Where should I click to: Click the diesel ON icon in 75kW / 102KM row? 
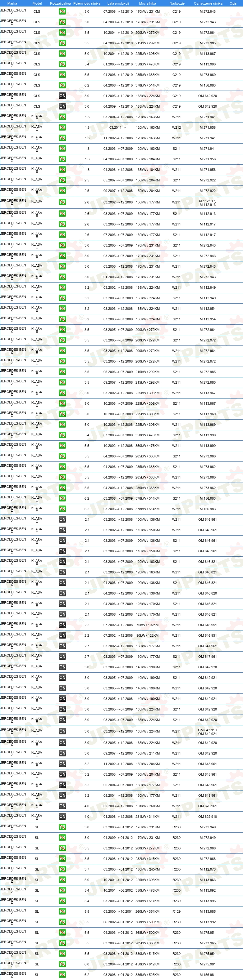click(62, 625)
